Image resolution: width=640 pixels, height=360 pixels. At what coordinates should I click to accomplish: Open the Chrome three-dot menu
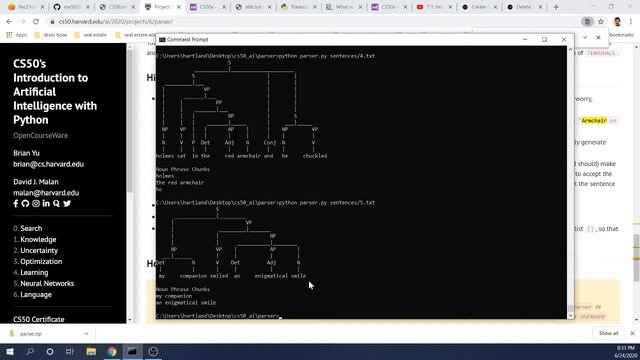click(x=631, y=22)
